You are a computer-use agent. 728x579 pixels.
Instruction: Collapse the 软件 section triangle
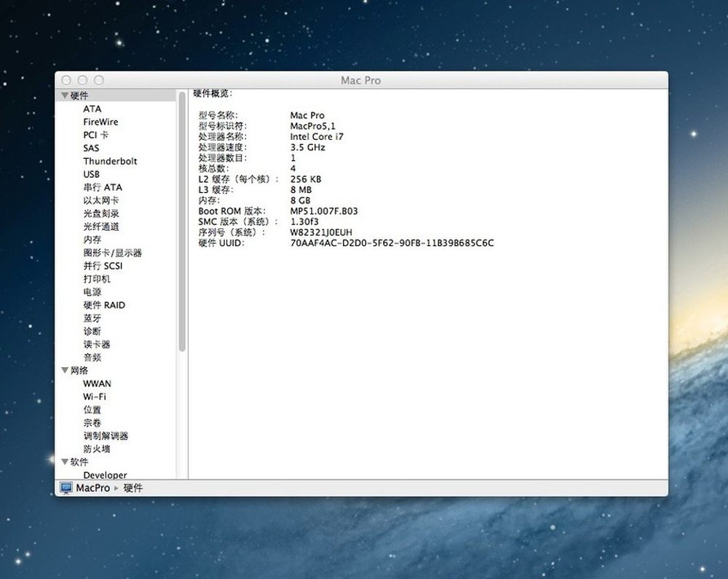pos(65,462)
